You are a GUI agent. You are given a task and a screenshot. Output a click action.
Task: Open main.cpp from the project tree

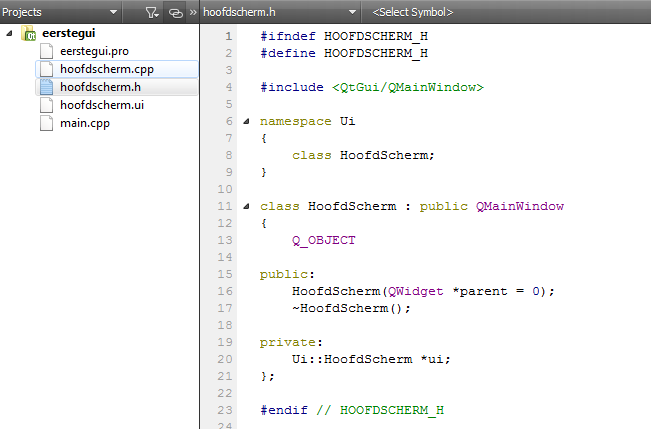coord(84,123)
